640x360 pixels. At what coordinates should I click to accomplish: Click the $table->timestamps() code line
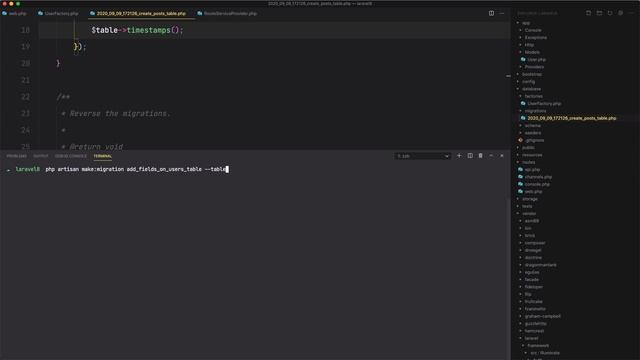click(x=137, y=30)
